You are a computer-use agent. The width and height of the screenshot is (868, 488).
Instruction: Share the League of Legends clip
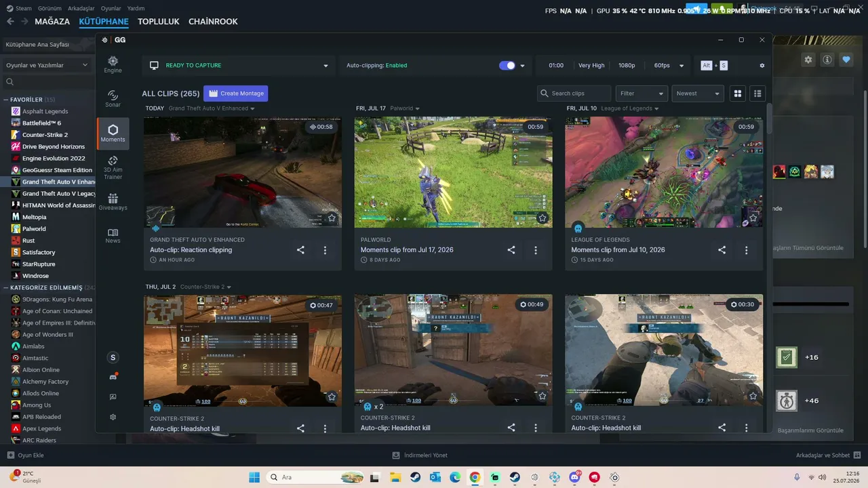point(722,250)
